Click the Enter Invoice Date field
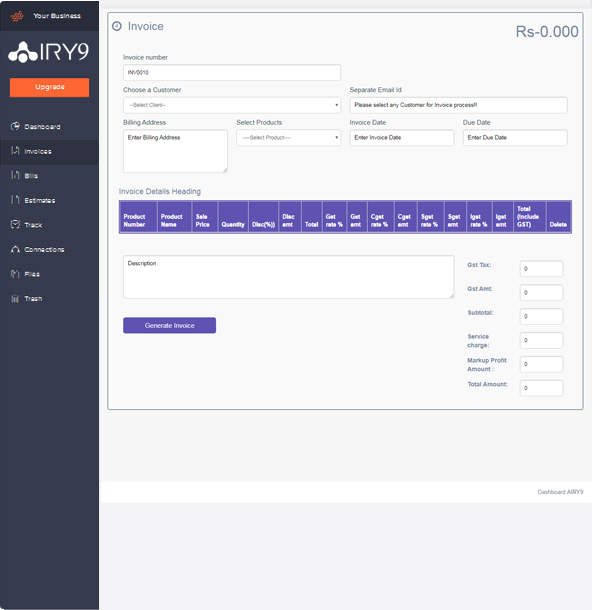 pyautogui.click(x=402, y=138)
